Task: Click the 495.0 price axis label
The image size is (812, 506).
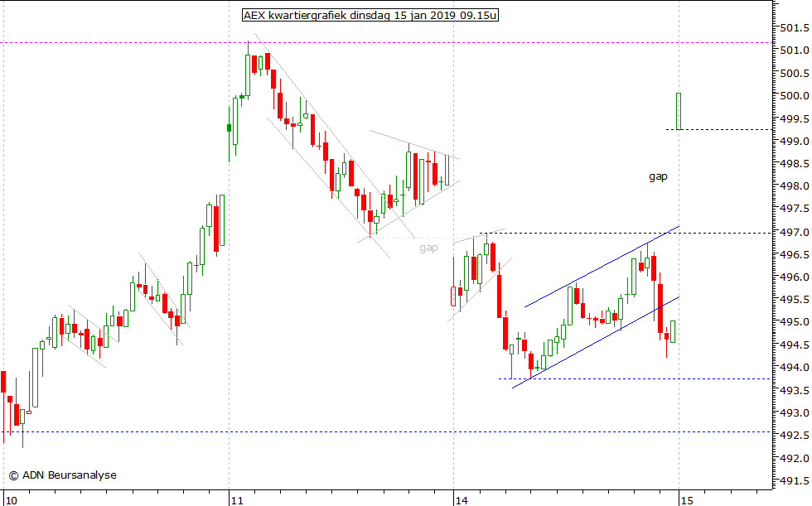Action: (795, 322)
